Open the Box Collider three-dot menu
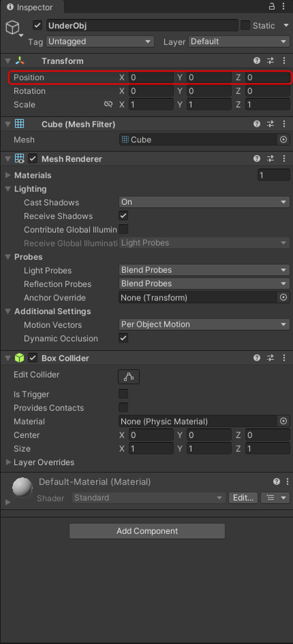Screen dimensions: 293x644 pos(284,358)
